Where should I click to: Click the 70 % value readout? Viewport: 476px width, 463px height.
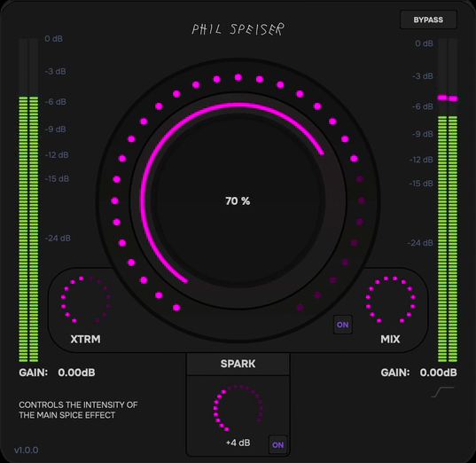point(238,200)
